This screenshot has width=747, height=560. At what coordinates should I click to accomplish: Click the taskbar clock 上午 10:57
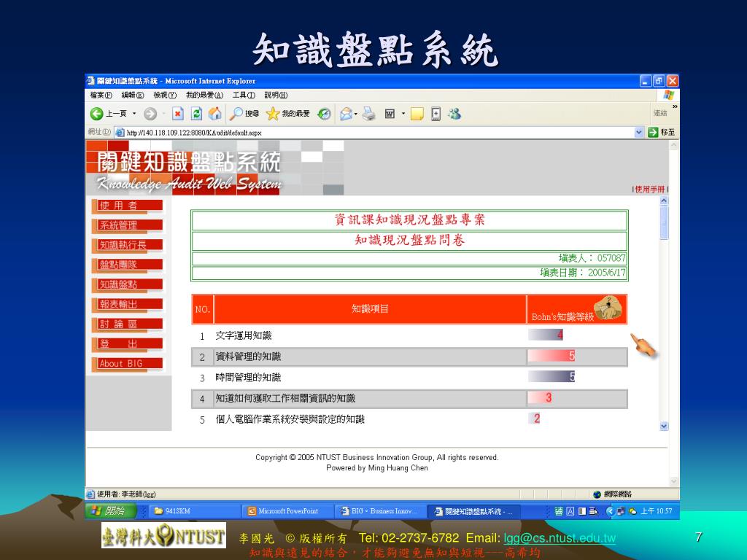pos(657,511)
